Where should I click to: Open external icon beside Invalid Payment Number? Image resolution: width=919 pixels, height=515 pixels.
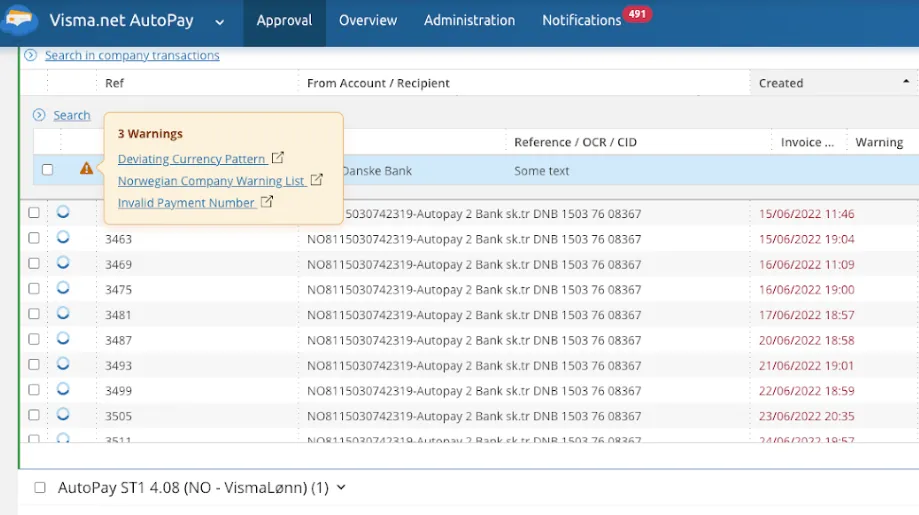tap(267, 202)
